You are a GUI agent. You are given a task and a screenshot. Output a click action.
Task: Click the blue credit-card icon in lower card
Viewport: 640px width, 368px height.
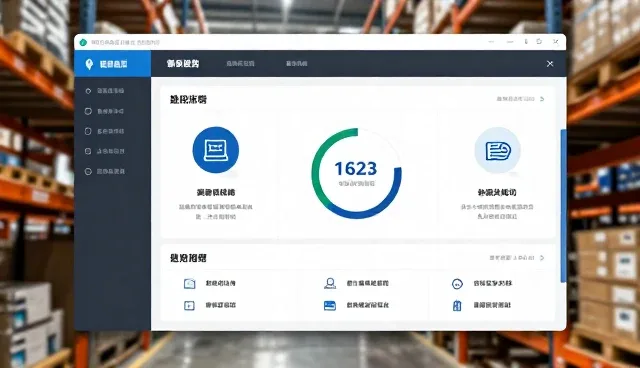pos(330,305)
